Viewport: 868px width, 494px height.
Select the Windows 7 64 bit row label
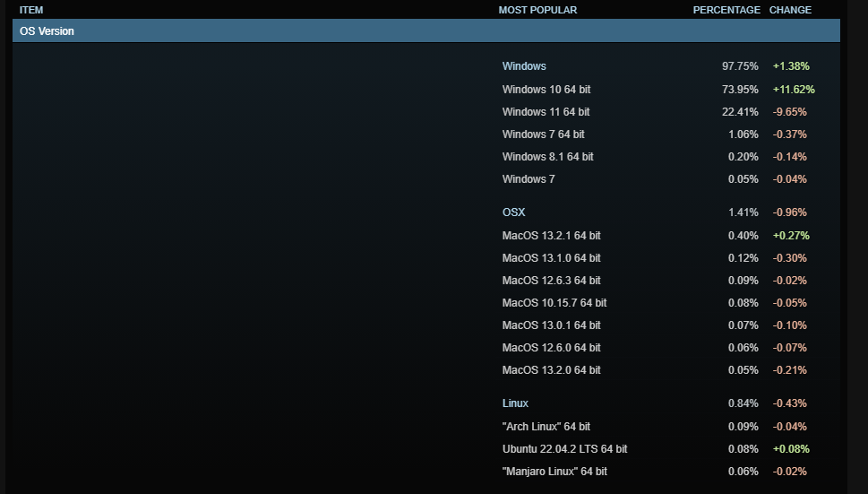click(543, 134)
